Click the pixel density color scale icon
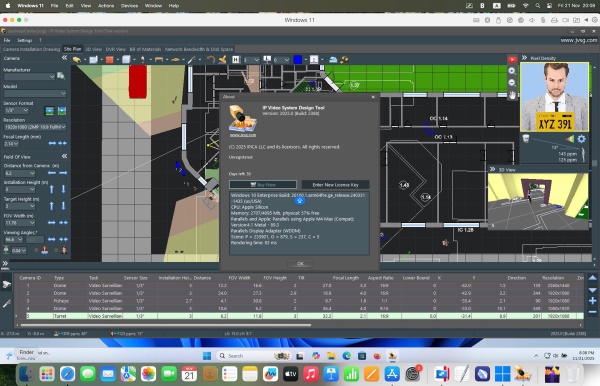The image size is (600, 386). click(x=570, y=139)
